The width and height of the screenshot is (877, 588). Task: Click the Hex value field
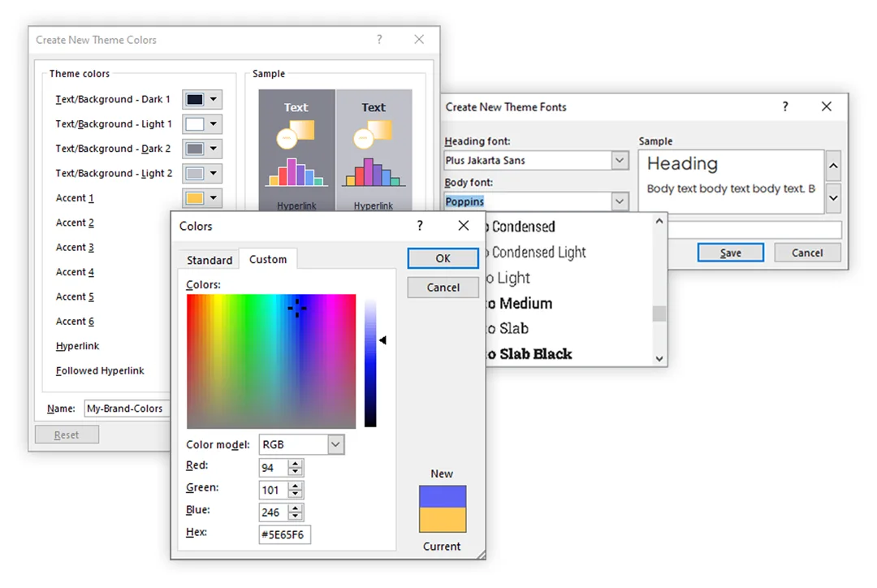pos(285,535)
